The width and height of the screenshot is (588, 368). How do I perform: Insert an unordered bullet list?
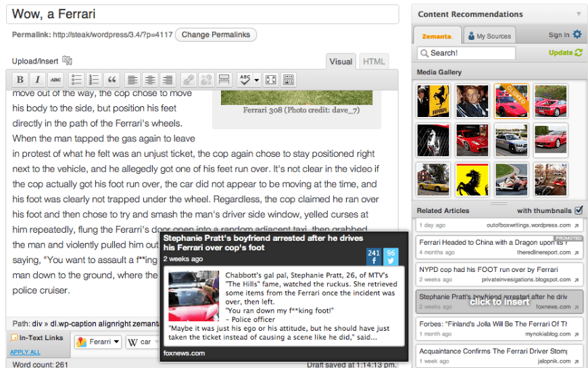(76, 80)
